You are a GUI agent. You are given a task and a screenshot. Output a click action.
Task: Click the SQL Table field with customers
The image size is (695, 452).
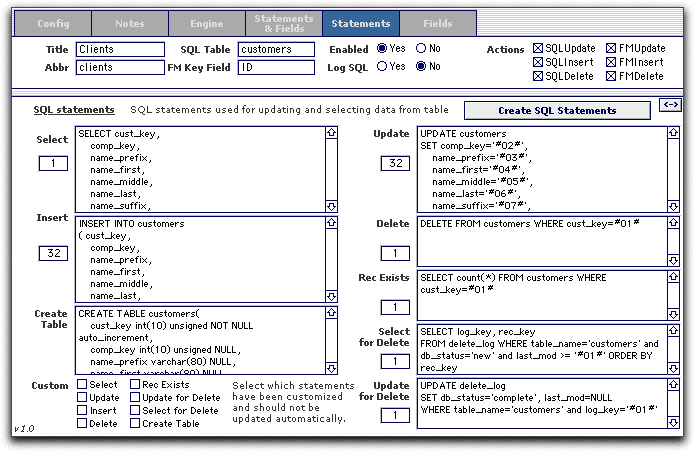(x=277, y=49)
